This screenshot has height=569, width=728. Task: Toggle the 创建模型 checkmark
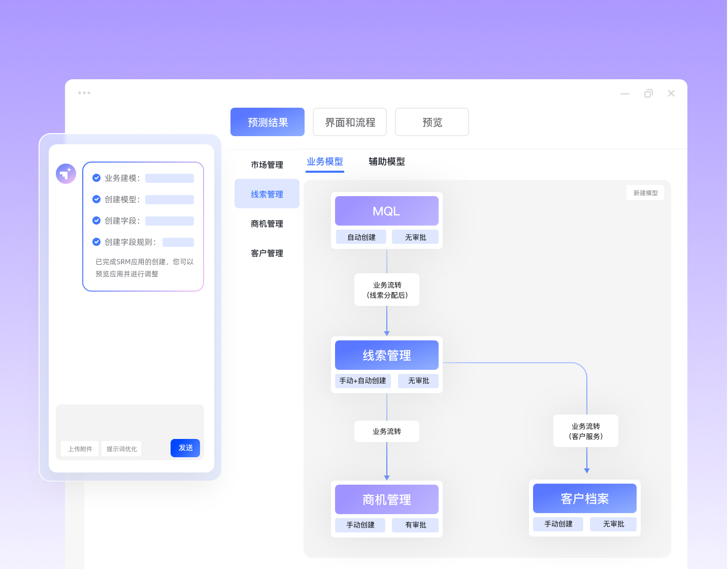pos(96,199)
